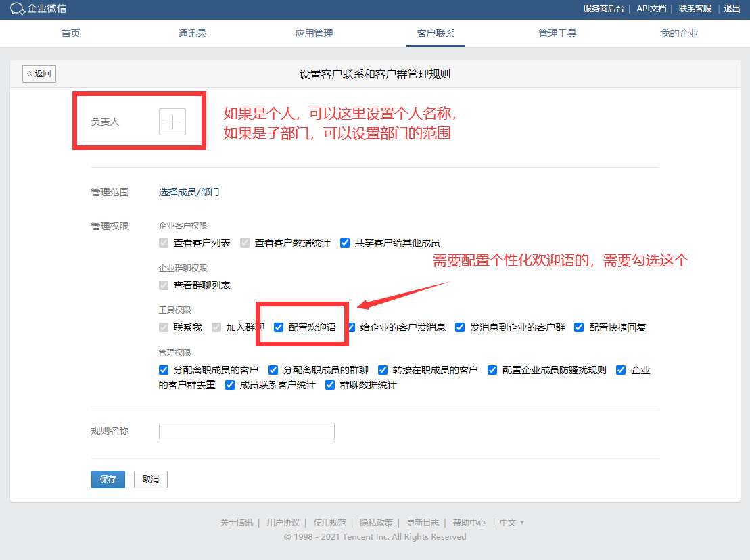Select the 客户联系 tab
The image size is (750, 560).
pyautogui.click(x=436, y=33)
